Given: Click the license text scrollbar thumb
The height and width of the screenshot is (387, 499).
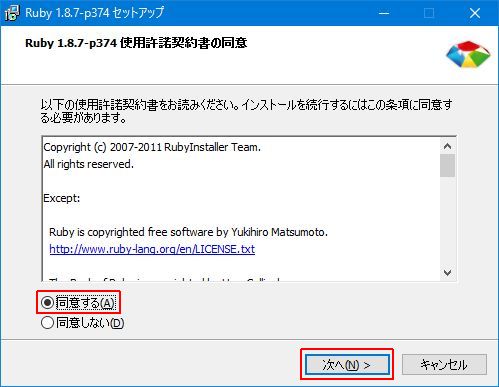Looking at the screenshot, I should click(x=448, y=165).
